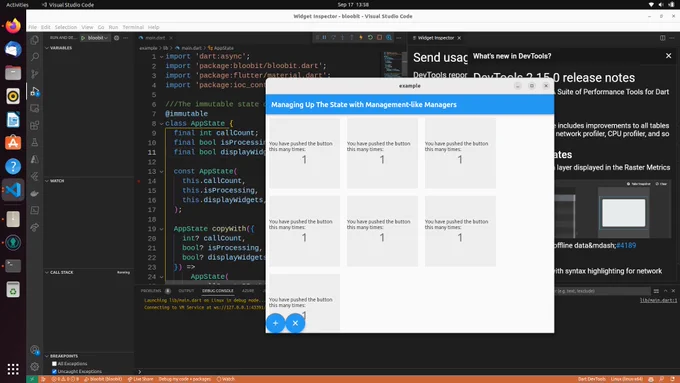Open the Terminal menu
680x383 pixels.
click(x=133, y=27)
